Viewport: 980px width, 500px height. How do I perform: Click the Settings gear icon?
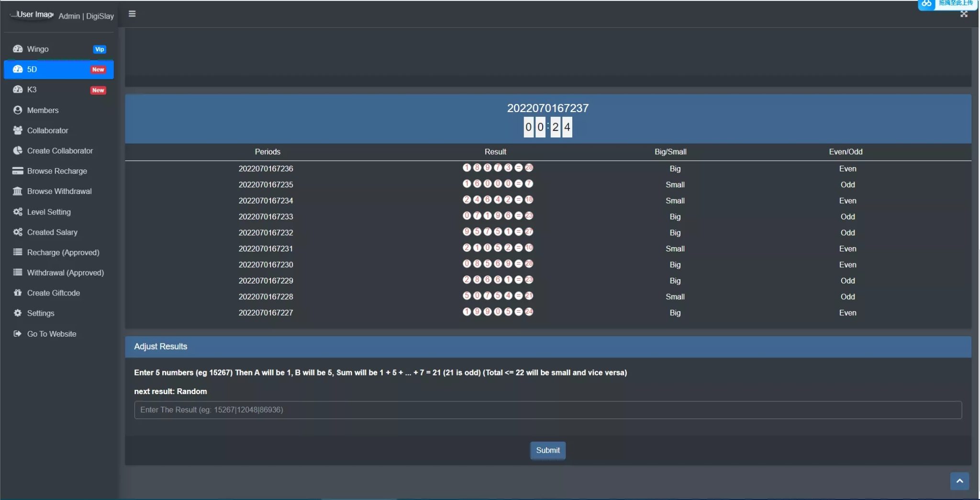pos(18,313)
